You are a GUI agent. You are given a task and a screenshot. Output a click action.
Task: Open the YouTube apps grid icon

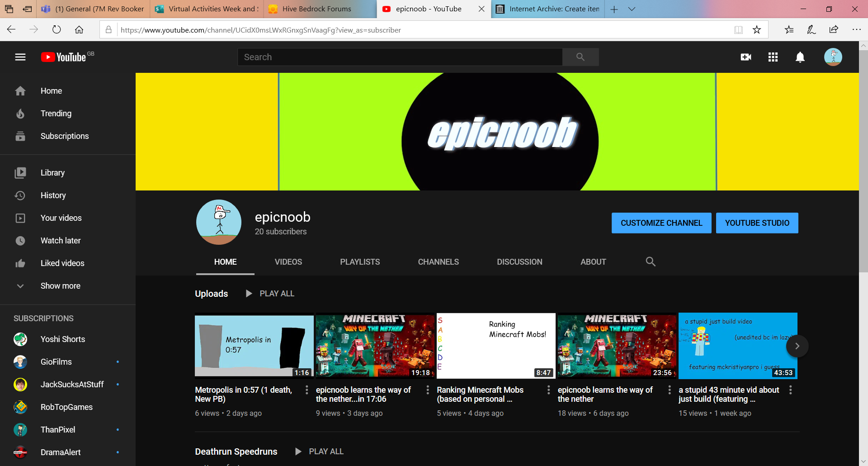point(773,57)
